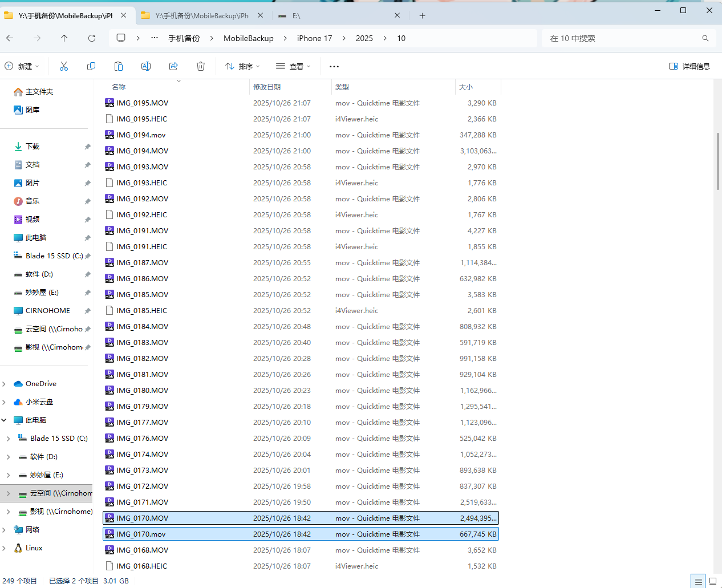Go up one folder level
The image size is (722, 588).
point(64,38)
